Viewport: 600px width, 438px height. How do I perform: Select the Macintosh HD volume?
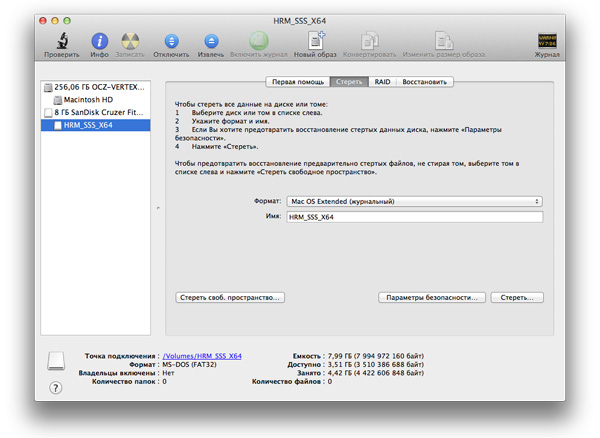tap(90, 100)
